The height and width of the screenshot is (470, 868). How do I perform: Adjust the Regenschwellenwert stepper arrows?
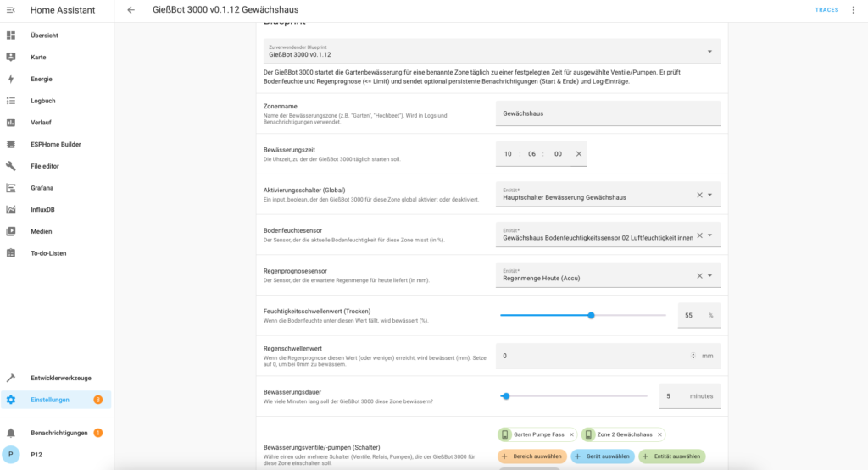693,356
